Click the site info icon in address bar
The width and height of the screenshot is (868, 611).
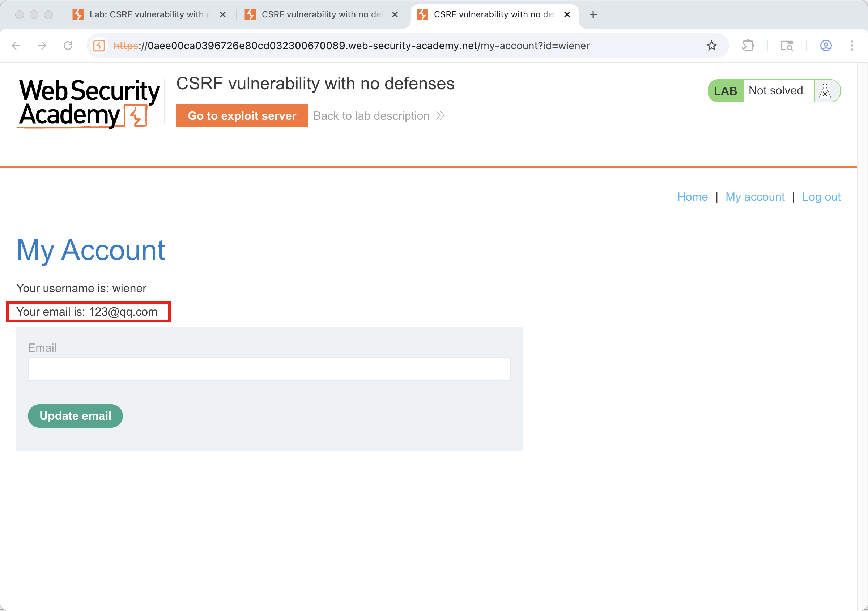pos(99,46)
